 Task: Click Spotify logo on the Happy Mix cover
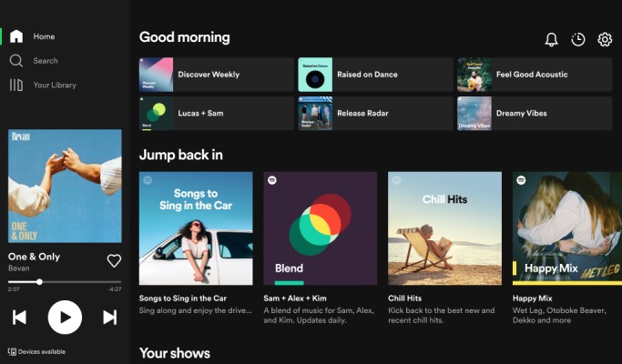tap(521, 180)
